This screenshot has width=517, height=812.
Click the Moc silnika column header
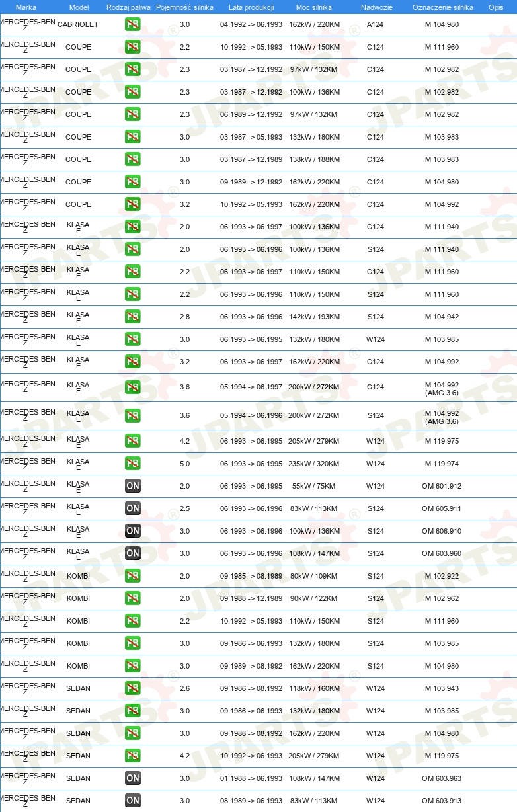pyautogui.click(x=314, y=7)
